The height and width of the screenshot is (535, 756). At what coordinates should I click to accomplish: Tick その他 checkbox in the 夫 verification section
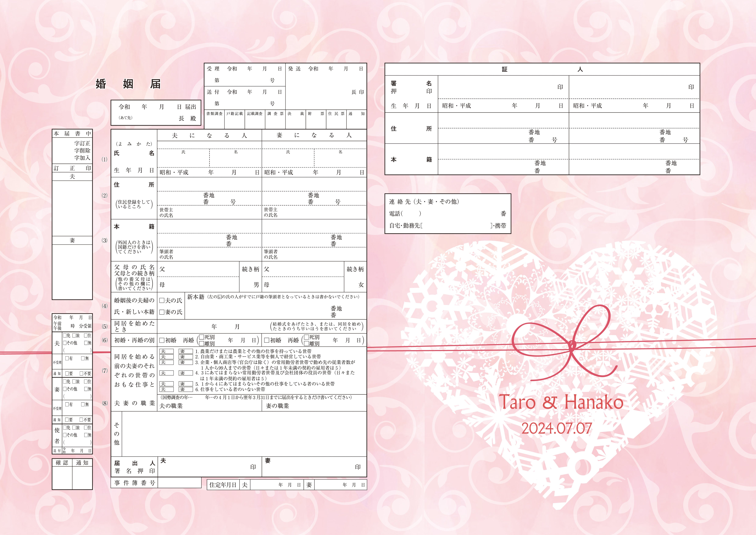tap(65, 343)
